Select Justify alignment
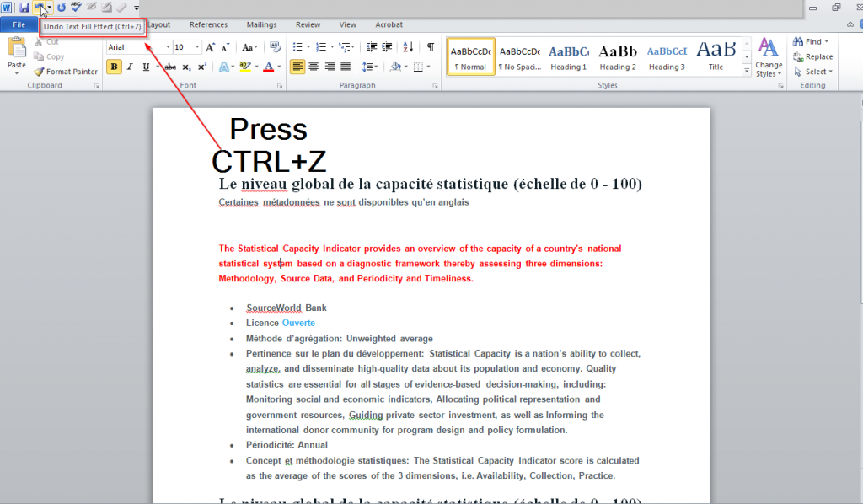This screenshot has width=863, height=504. [x=346, y=67]
